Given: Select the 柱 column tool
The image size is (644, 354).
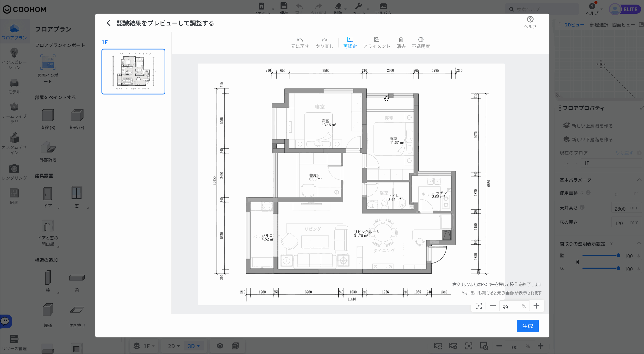Looking at the screenshot, I should coord(48,281).
